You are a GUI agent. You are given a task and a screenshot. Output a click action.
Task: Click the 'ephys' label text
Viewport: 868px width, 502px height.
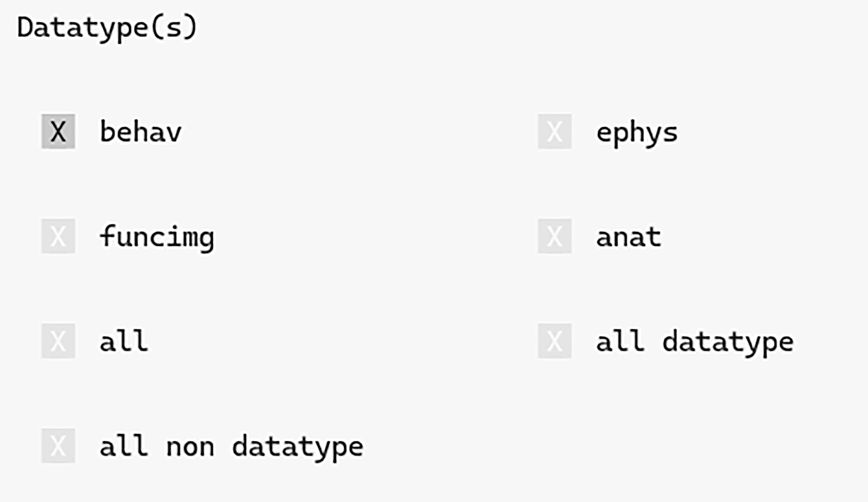[x=636, y=132]
